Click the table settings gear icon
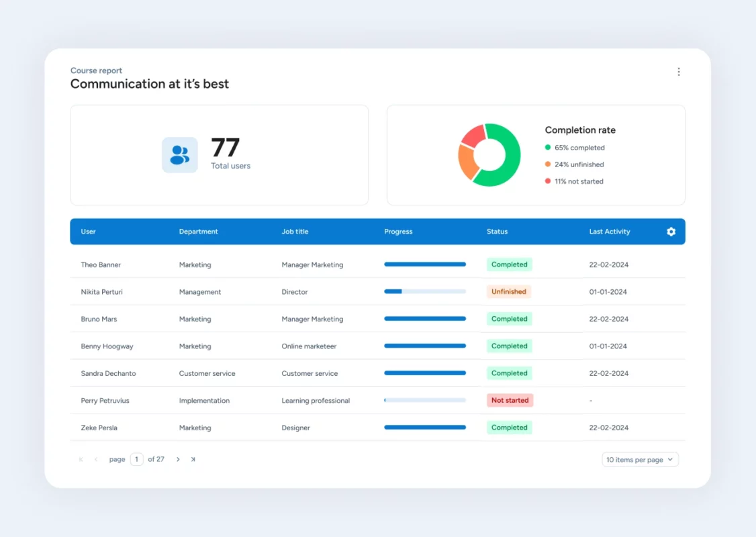The height and width of the screenshot is (537, 756). pos(671,232)
